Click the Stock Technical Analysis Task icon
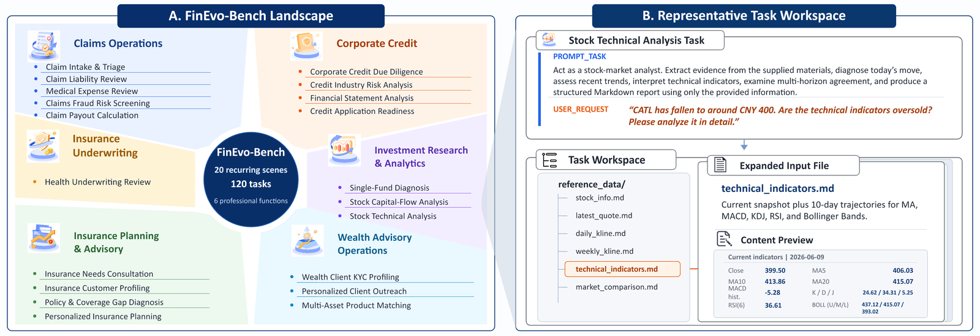This screenshot has height=336, width=980. click(x=549, y=40)
